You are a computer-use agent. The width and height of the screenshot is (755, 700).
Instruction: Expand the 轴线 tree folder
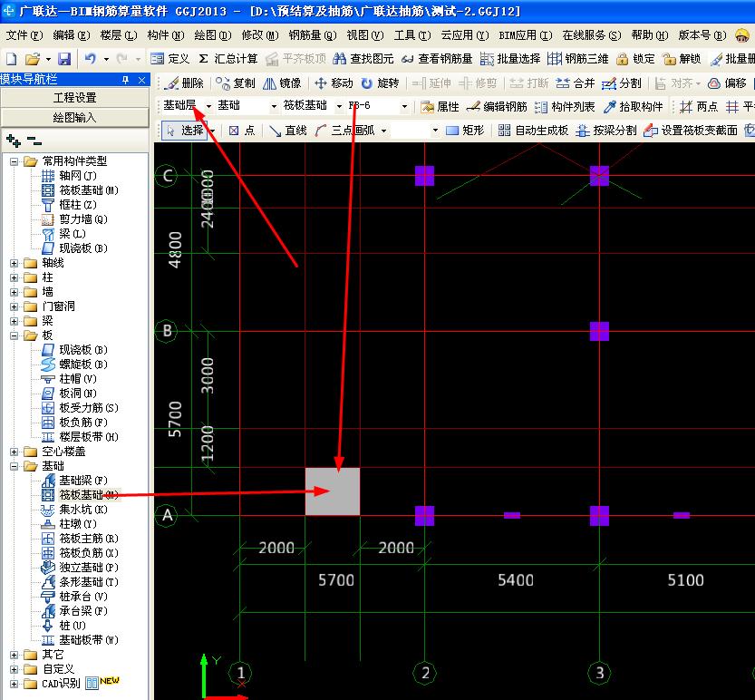point(14,263)
